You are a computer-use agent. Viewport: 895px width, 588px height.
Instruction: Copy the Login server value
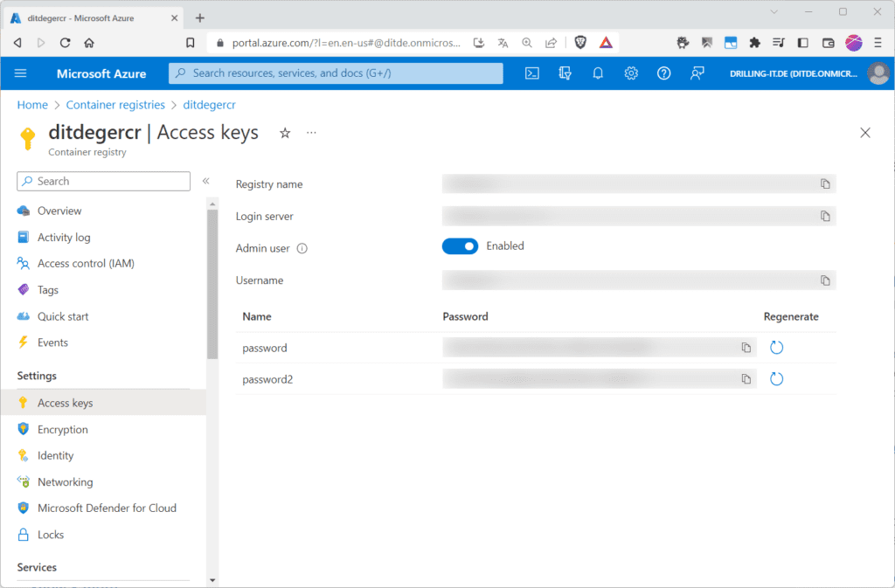click(825, 216)
